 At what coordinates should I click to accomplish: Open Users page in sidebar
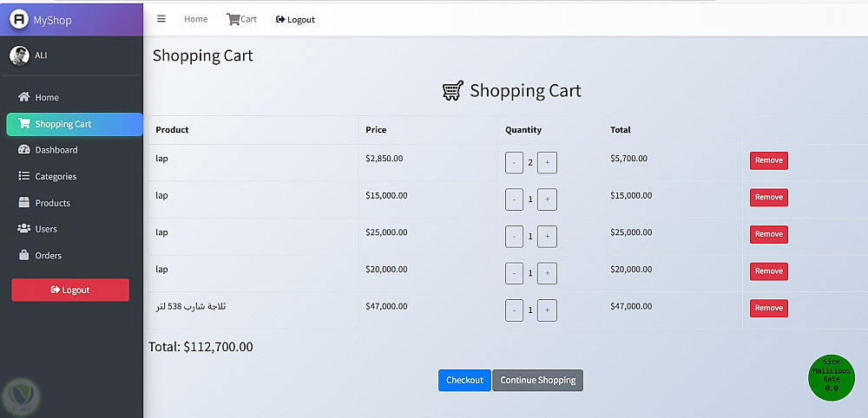click(46, 229)
